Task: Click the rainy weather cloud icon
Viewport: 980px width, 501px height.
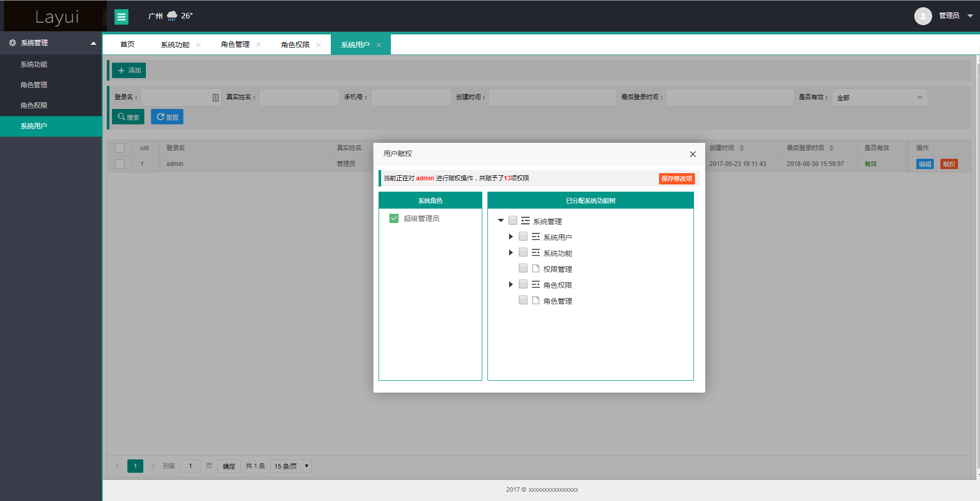Action: point(172,16)
